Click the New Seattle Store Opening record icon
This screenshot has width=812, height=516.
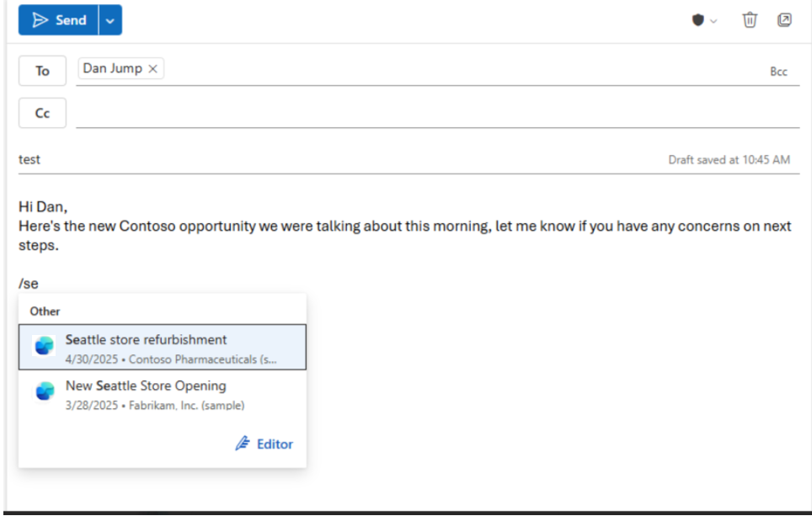pos(43,391)
